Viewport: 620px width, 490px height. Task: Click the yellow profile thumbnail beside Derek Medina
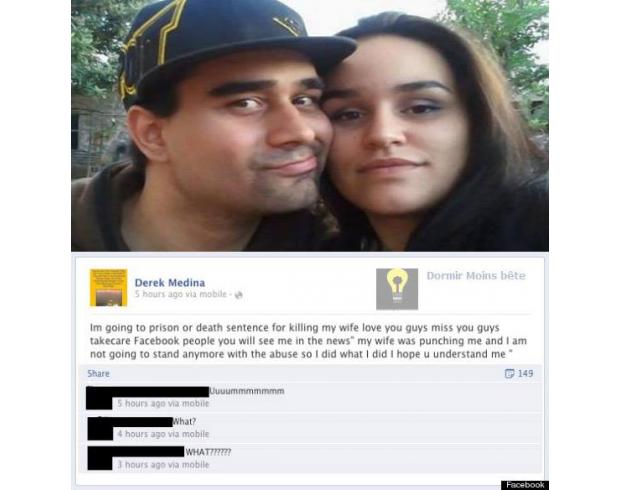(108, 288)
